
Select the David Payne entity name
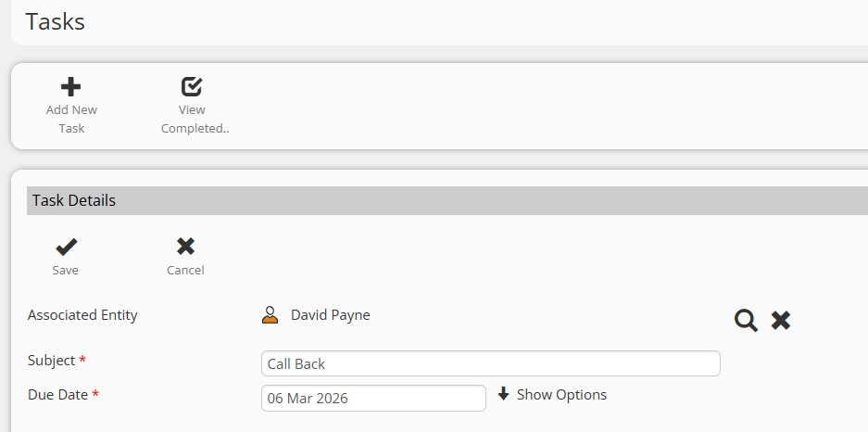330,315
